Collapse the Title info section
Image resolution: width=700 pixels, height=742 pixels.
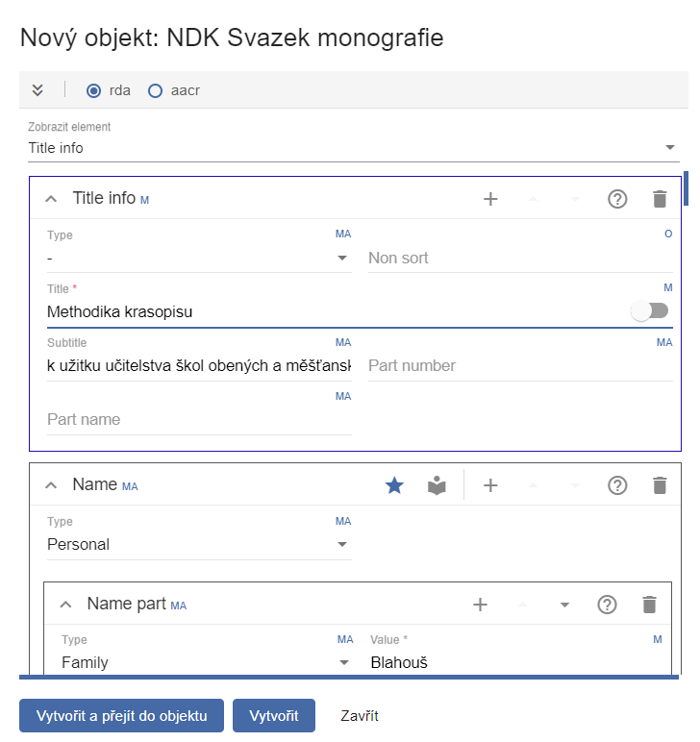[x=52, y=199]
